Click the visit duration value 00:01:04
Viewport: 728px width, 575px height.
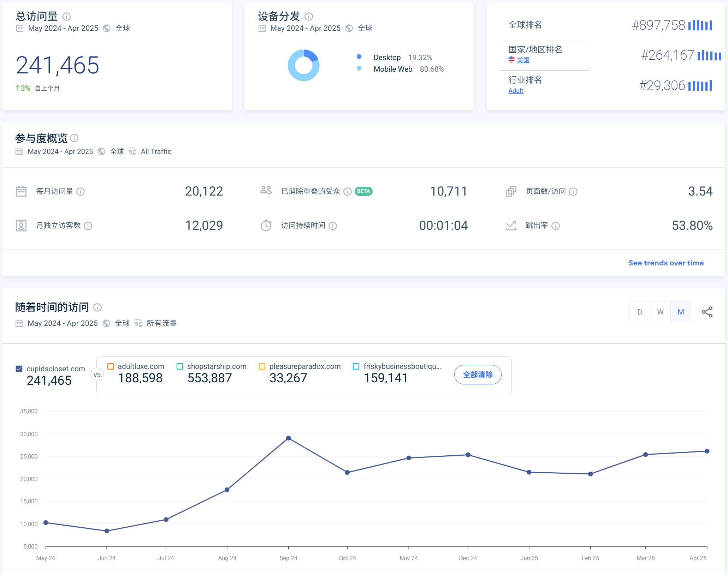pos(443,226)
